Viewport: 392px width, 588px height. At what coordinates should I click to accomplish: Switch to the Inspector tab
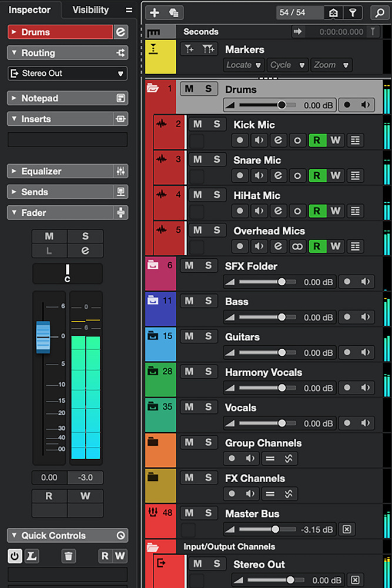tap(29, 10)
